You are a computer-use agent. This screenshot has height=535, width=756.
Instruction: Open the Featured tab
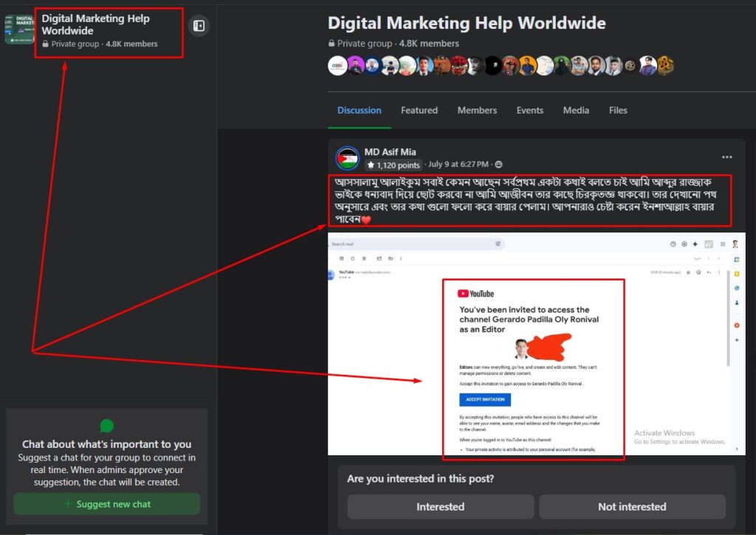pos(419,111)
